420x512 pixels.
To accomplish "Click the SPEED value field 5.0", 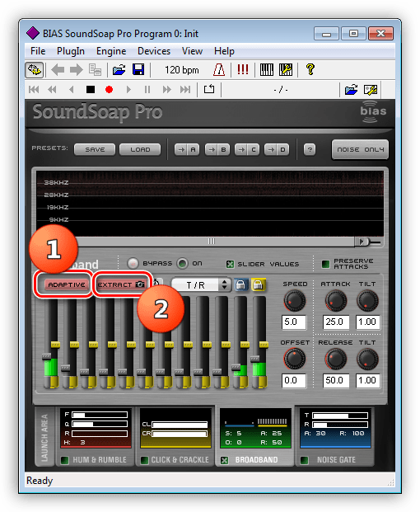I will pyautogui.click(x=294, y=322).
